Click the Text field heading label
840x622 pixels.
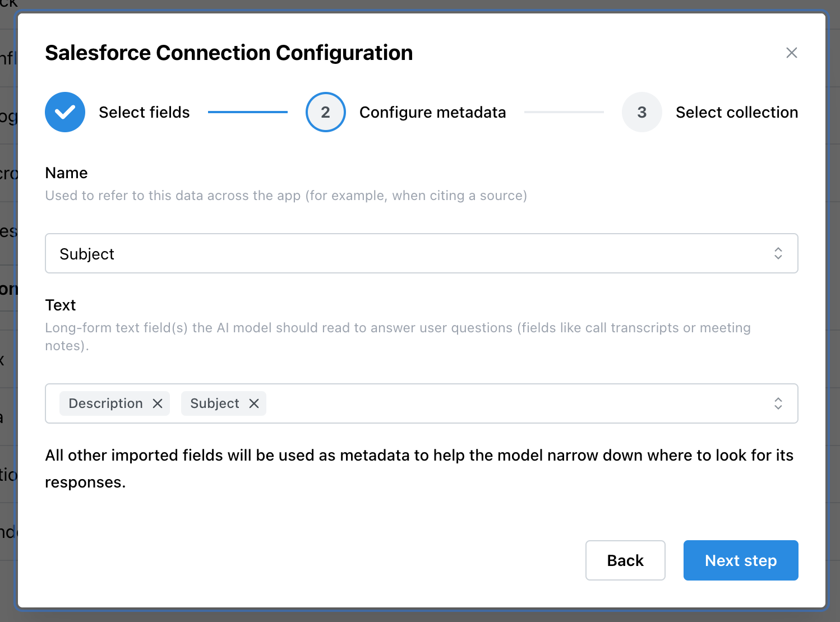tap(61, 305)
